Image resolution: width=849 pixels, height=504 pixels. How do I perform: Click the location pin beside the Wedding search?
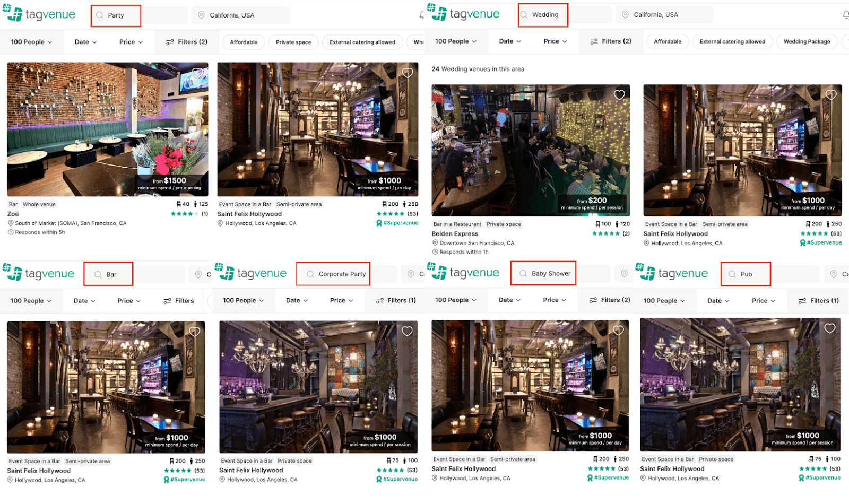(625, 15)
